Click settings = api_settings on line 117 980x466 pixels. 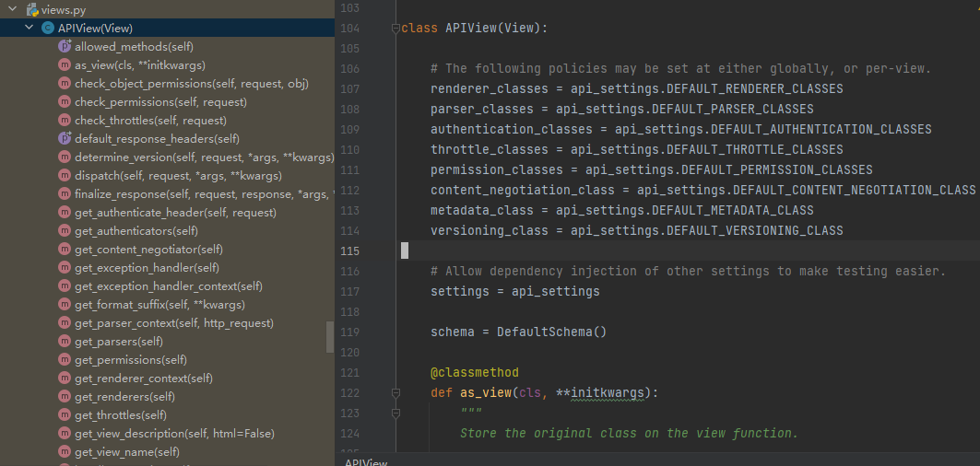click(515, 291)
